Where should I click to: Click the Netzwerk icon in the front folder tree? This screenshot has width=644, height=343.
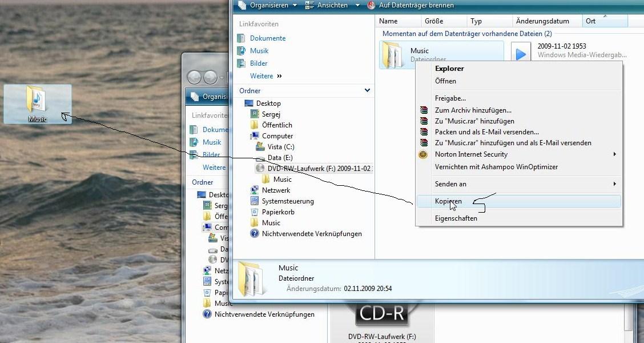click(255, 190)
